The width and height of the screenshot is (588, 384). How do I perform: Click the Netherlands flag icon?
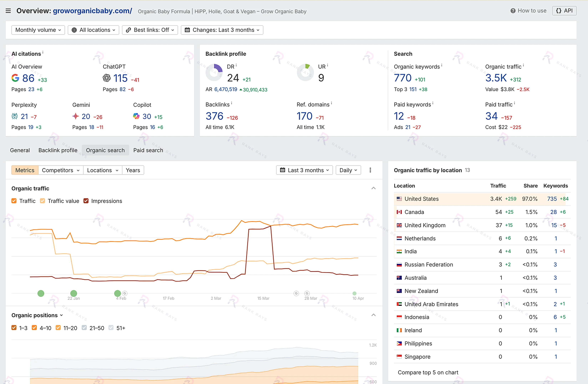399,238
